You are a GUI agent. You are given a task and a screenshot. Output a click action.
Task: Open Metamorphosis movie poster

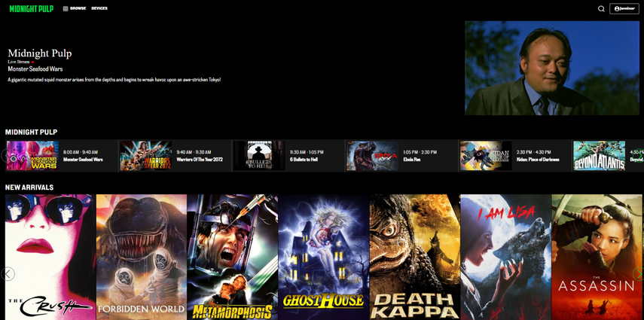tap(233, 257)
